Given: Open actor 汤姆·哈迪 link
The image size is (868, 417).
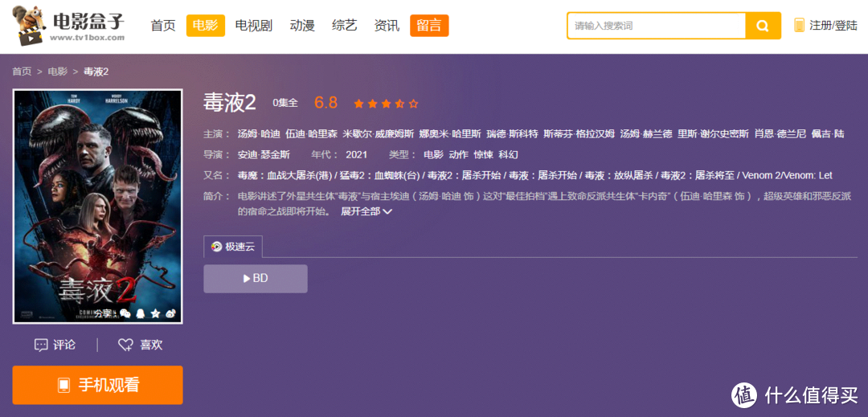Looking at the screenshot, I should tap(259, 134).
